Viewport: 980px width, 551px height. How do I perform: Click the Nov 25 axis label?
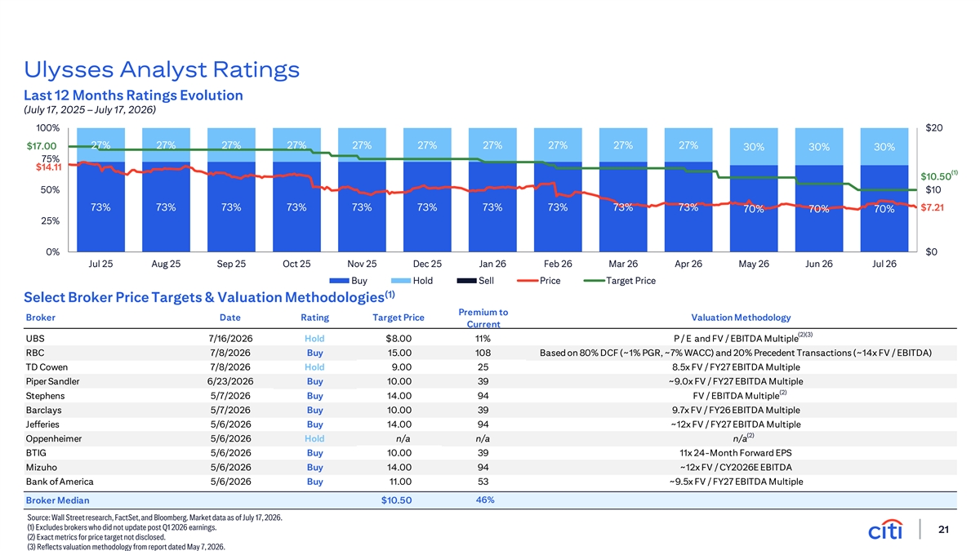click(x=362, y=264)
